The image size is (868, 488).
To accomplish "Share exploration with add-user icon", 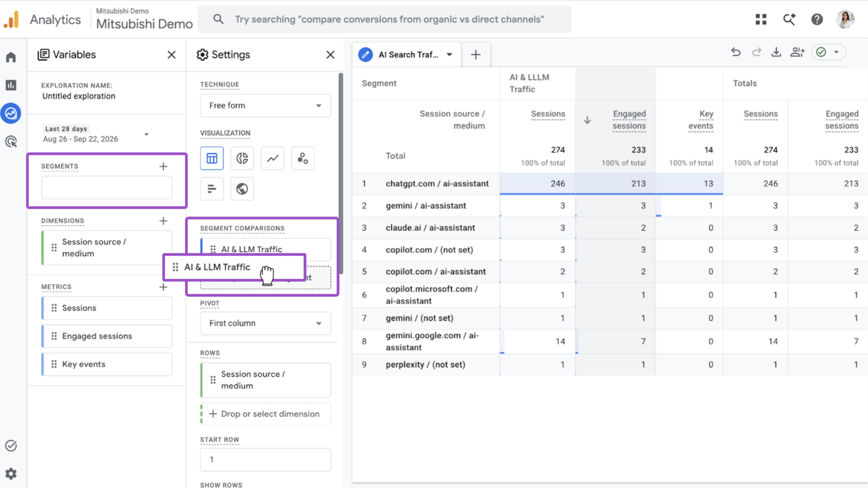I will point(797,52).
